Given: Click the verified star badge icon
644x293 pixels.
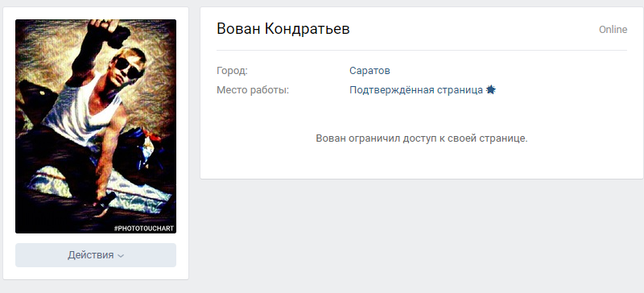Looking at the screenshot, I should [491, 90].
